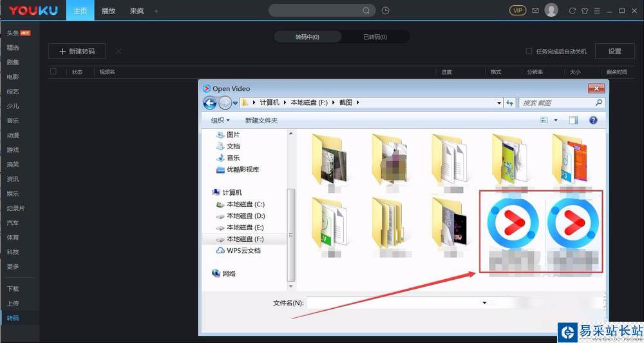Select 网络 in navigation tree
644x343 pixels.
point(224,273)
